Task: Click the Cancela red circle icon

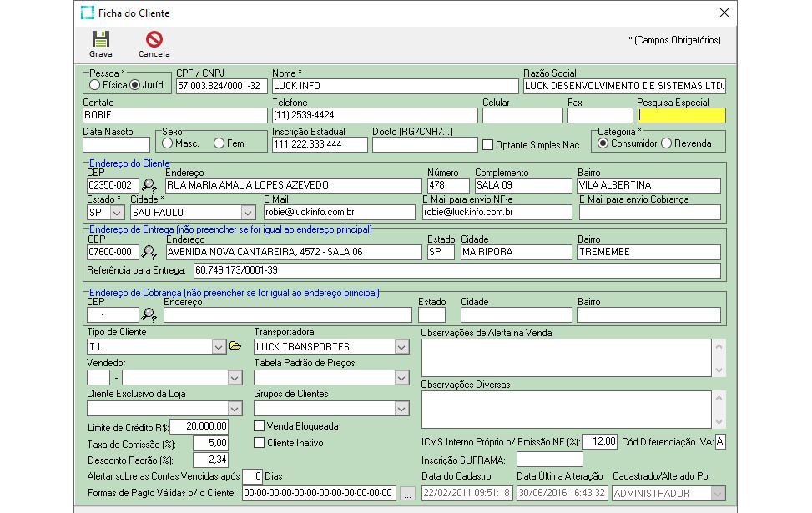Action: click(154, 39)
